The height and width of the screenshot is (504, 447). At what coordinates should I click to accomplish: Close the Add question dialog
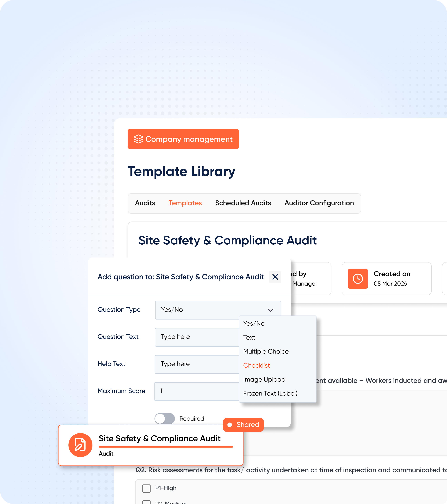coord(275,277)
